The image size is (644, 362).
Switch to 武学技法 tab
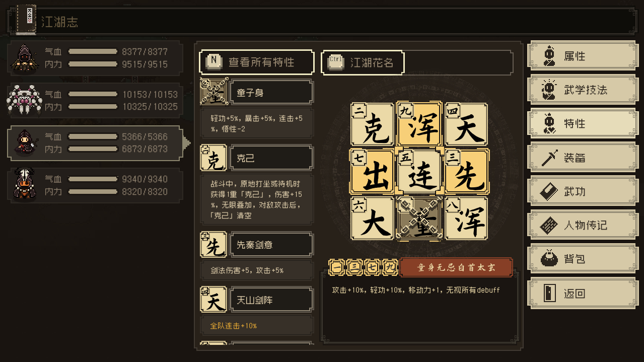click(582, 90)
